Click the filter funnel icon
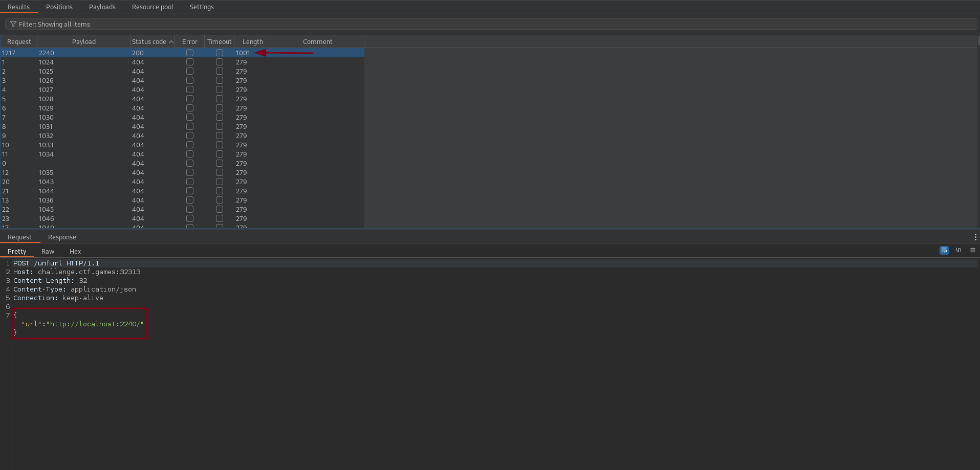This screenshot has height=470, width=980. pos(13,24)
